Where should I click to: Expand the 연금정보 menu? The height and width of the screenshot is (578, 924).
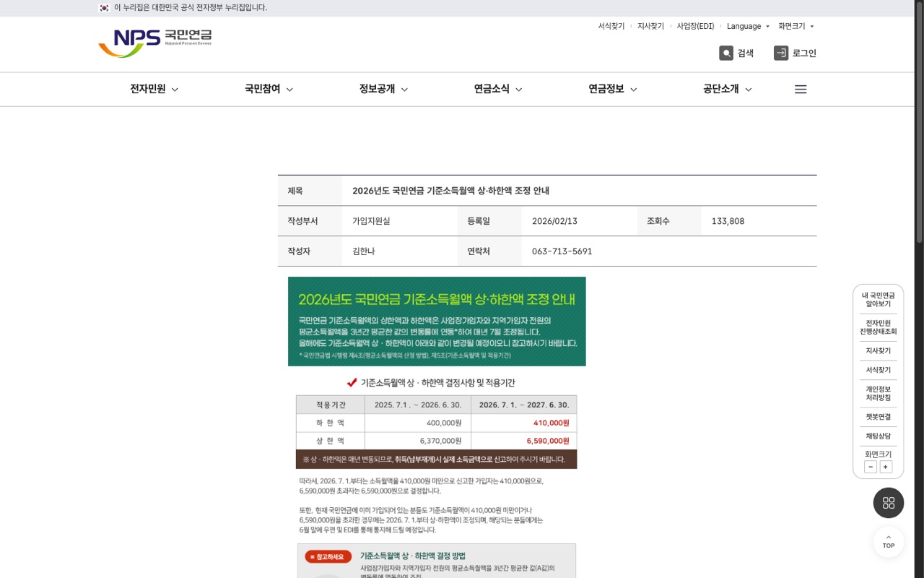[613, 89]
